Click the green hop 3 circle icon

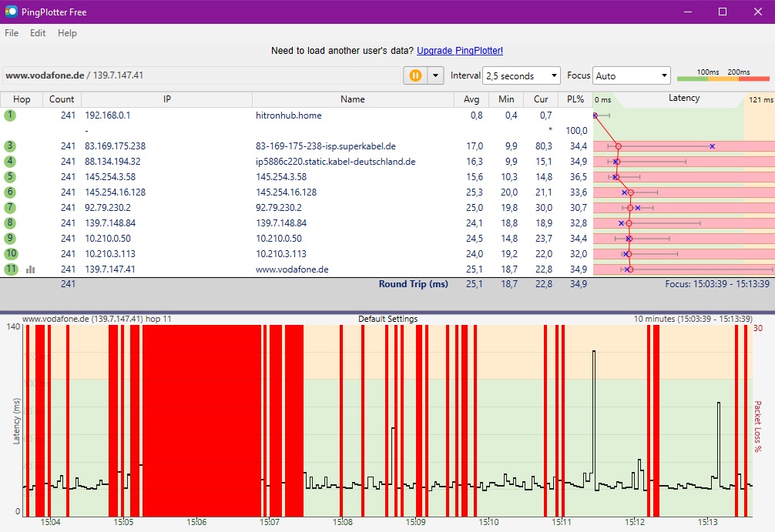(x=10, y=146)
